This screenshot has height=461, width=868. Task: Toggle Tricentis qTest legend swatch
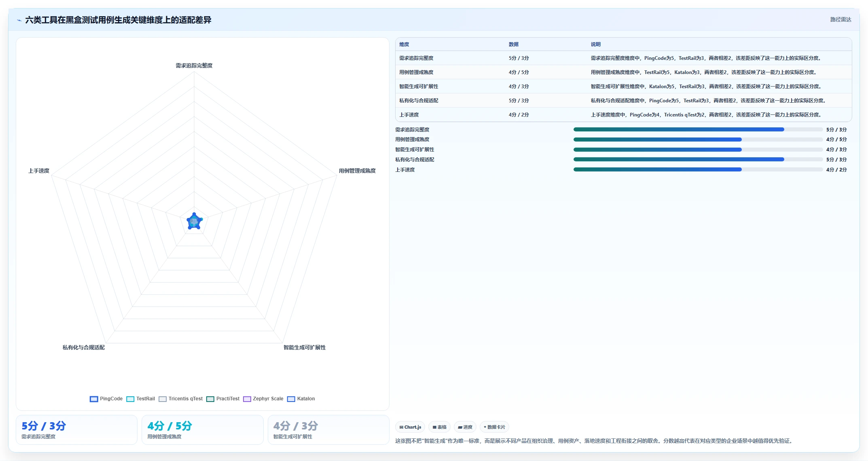tap(163, 399)
